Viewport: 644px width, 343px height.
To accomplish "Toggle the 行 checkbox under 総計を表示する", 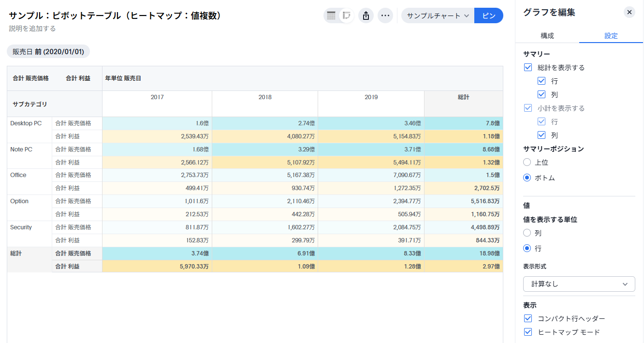I will coord(542,81).
